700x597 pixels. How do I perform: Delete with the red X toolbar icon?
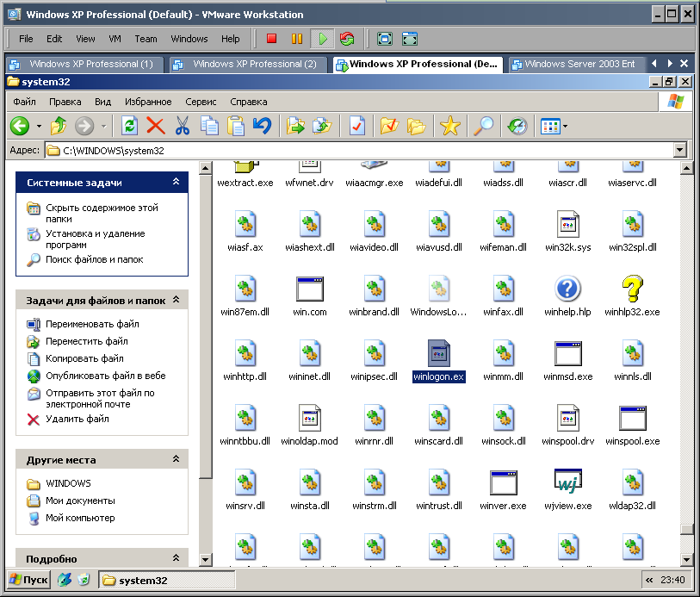[155, 126]
